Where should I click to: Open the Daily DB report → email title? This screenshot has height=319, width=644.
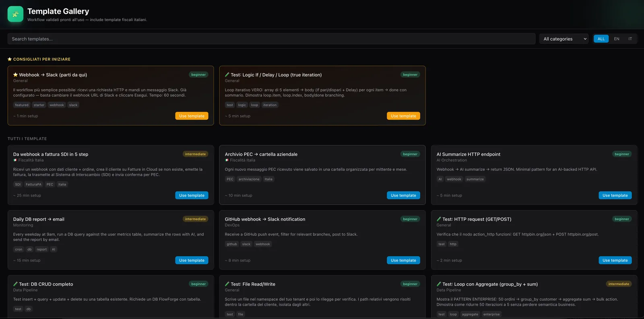pyautogui.click(x=39, y=219)
